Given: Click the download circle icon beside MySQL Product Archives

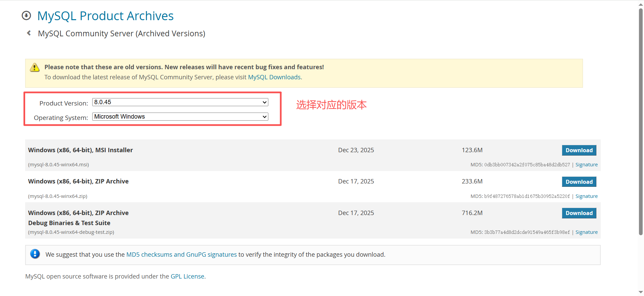Looking at the screenshot, I should tap(26, 15).
